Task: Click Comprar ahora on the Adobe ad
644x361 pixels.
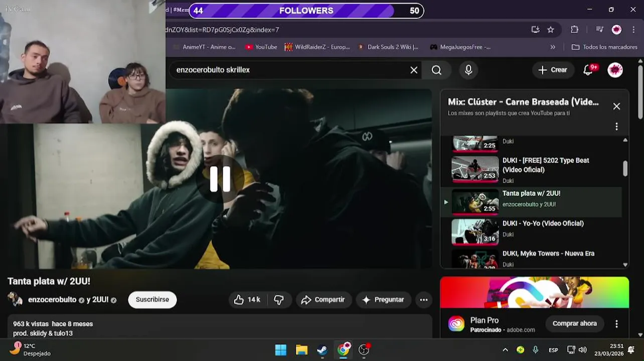Action: tap(575, 324)
